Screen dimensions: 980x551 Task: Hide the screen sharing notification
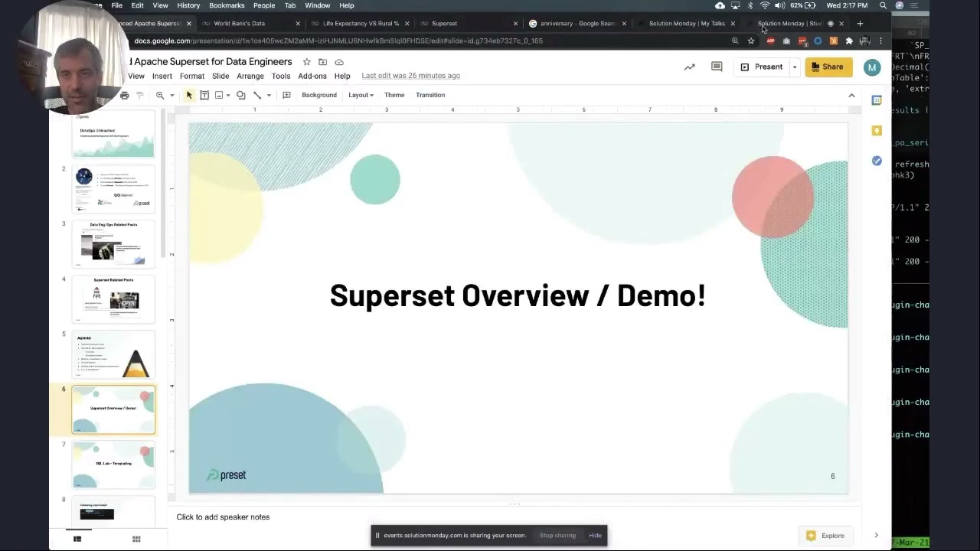[595, 536]
